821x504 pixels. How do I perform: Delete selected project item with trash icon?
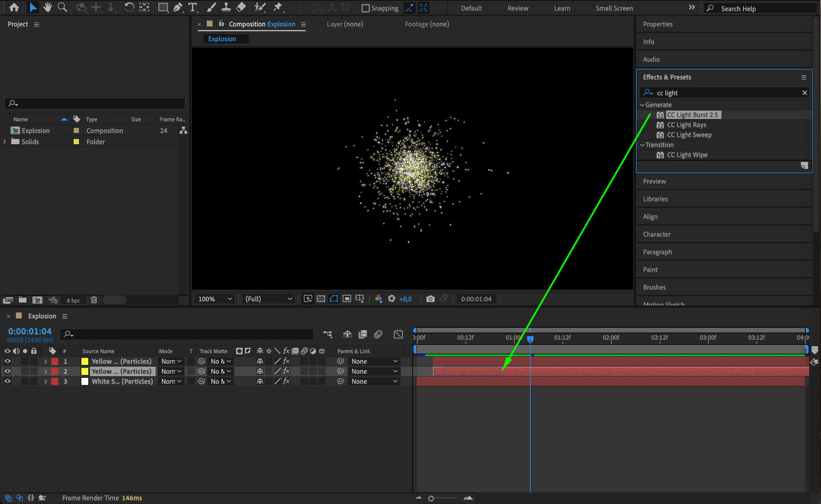[94, 300]
